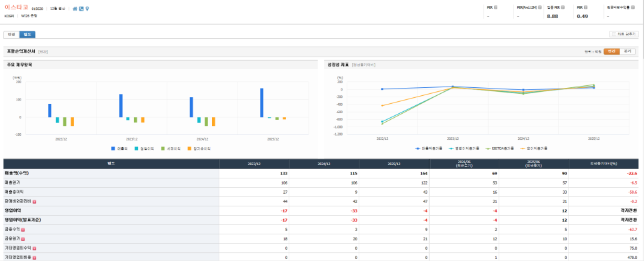
Task: Expand the 금융원가 row via red icon
Action: pos(23,239)
